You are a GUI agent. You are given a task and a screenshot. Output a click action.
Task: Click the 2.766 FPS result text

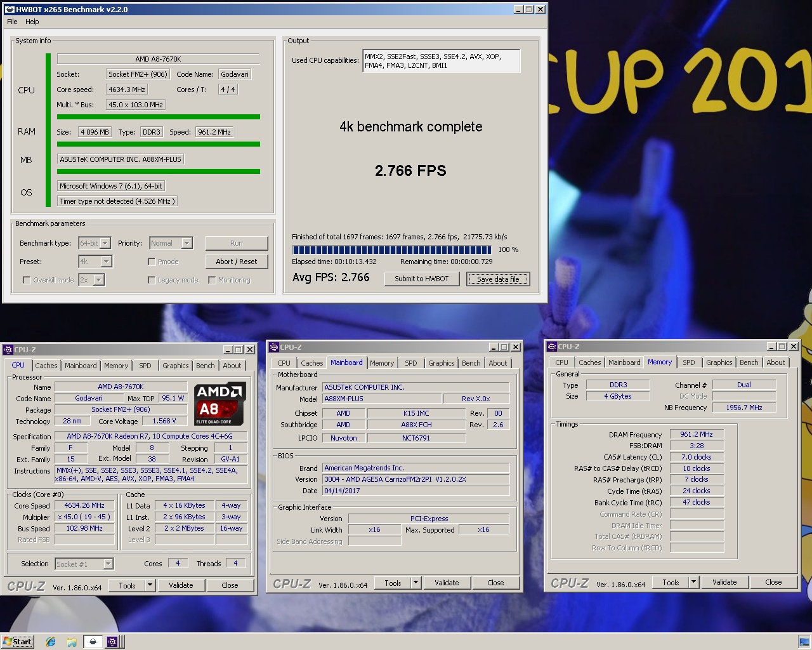click(x=410, y=171)
